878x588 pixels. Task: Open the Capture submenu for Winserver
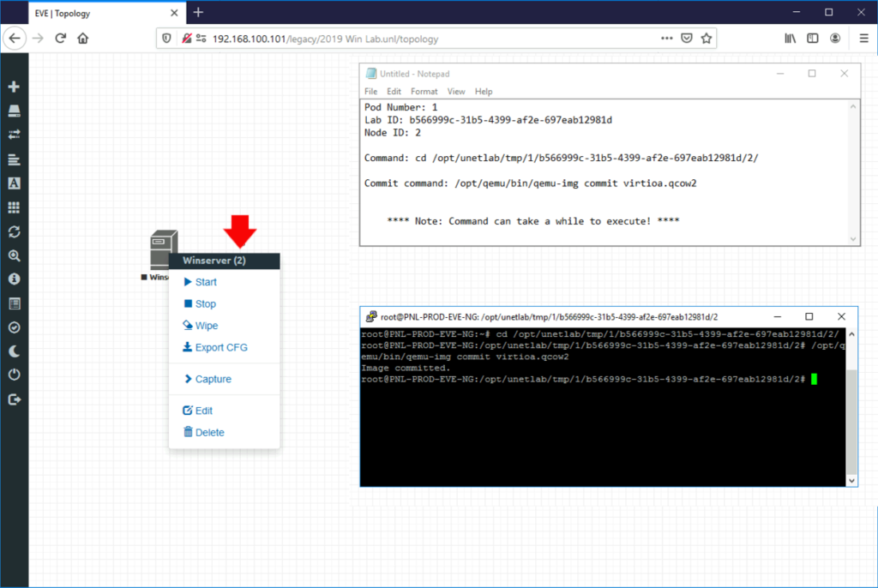(x=211, y=378)
